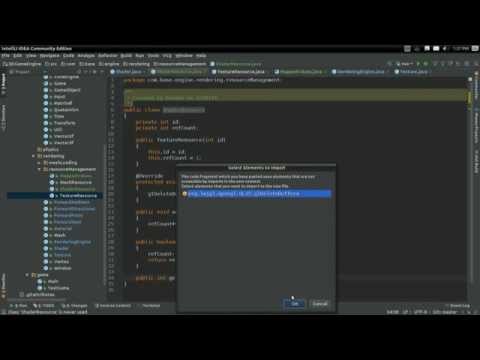Click Cancel in the import dialog
This screenshot has width=480, height=360.
320,304
